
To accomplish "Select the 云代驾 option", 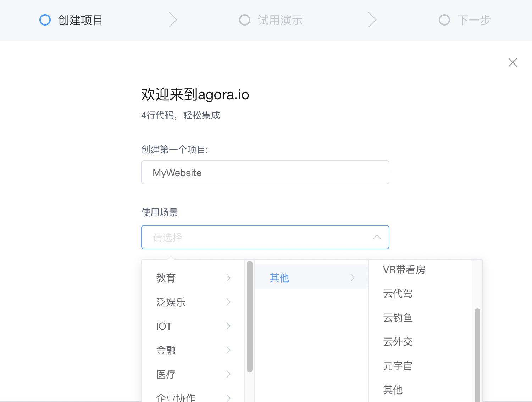I will pos(398,294).
